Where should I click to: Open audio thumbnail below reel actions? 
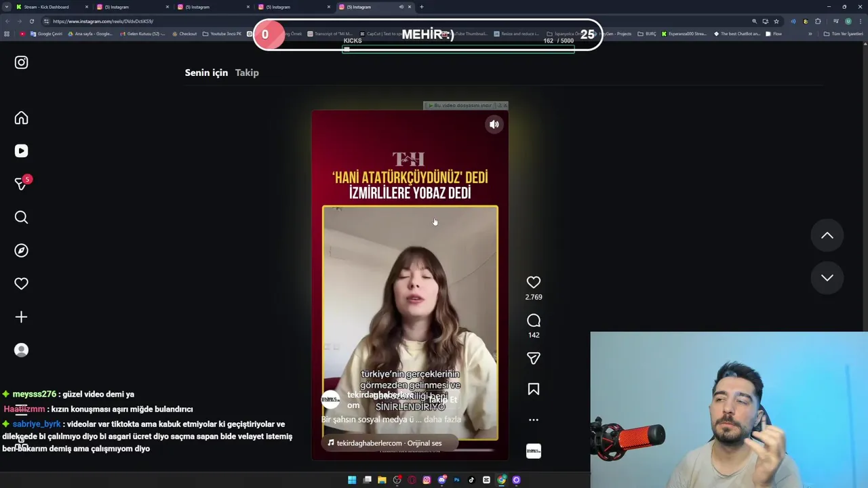[x=534, y=451]
